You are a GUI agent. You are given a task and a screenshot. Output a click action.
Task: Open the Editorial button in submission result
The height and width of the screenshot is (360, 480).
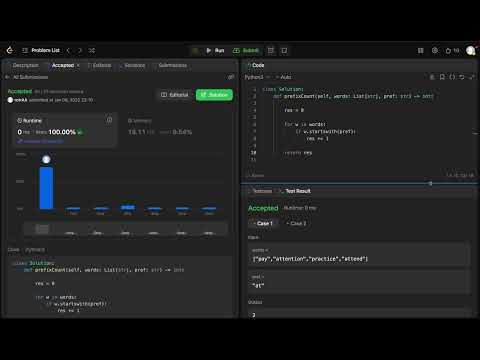[x=175, y=95]
